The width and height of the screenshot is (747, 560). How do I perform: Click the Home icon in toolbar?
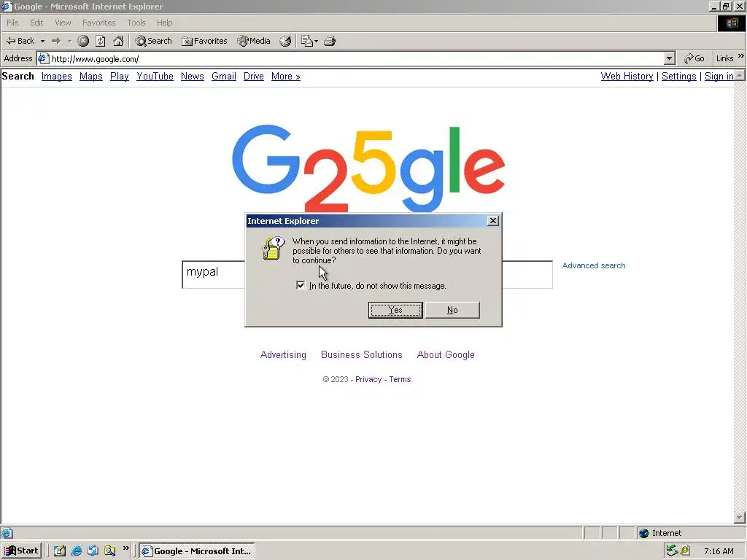[x=118, y=41]
